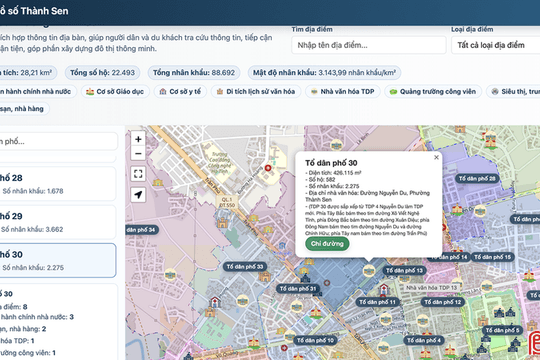Toggle fullscreen map view icon

coord(138,174)
